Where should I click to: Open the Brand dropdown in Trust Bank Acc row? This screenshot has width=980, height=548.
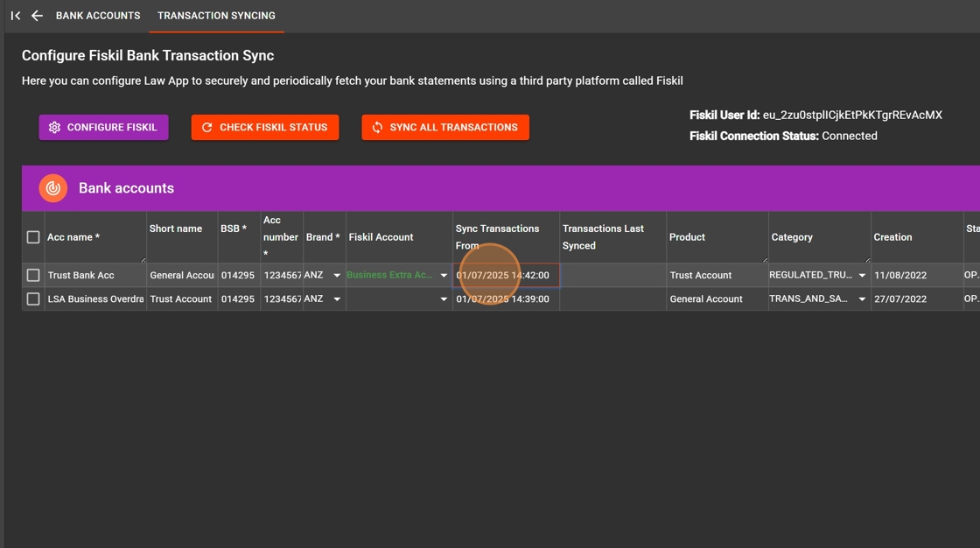click(x=337, y=275)
